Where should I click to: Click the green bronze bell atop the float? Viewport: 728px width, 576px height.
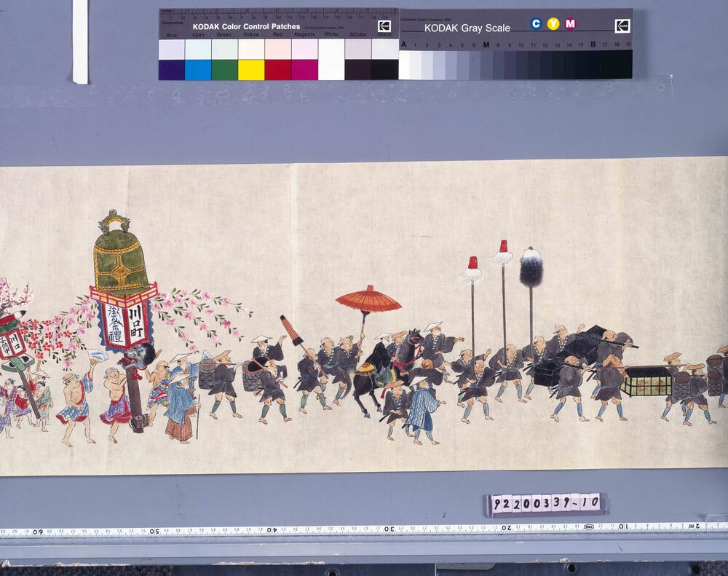tap(120, 253)
